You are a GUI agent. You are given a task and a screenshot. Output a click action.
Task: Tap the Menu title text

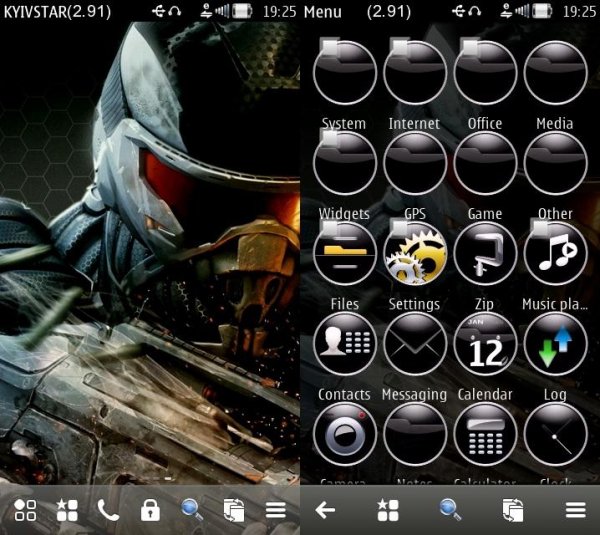[x=322, y=12]
